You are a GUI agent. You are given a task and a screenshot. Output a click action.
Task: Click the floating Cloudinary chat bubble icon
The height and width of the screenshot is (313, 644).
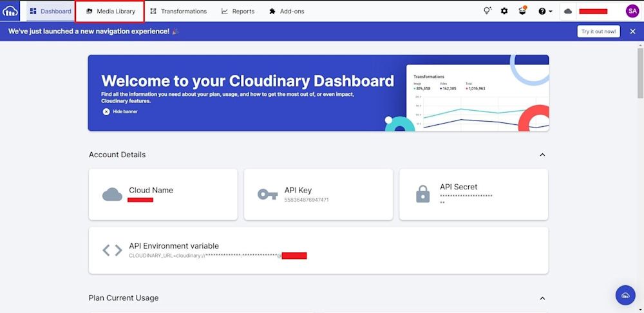625,295
